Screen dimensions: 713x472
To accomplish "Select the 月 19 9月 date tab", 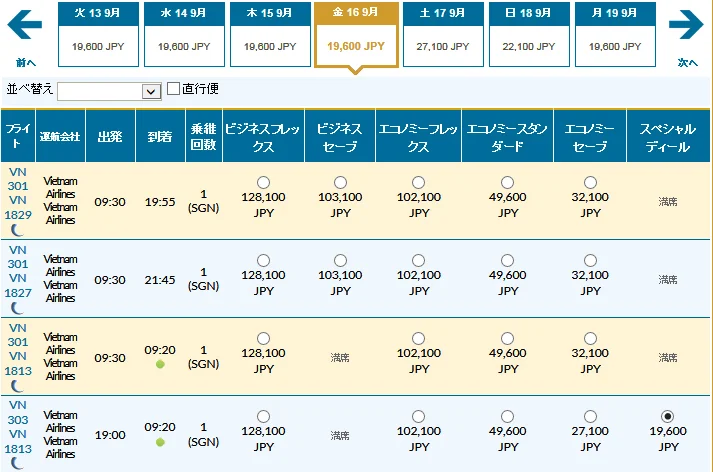I will [x=615, y=35].
